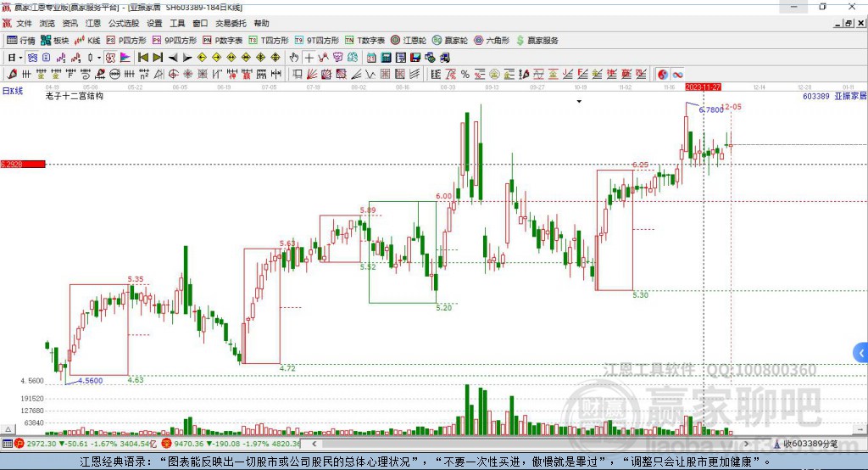868x470 pixels.
Task: Open the 资讯 menu
Action: [70, 23]
